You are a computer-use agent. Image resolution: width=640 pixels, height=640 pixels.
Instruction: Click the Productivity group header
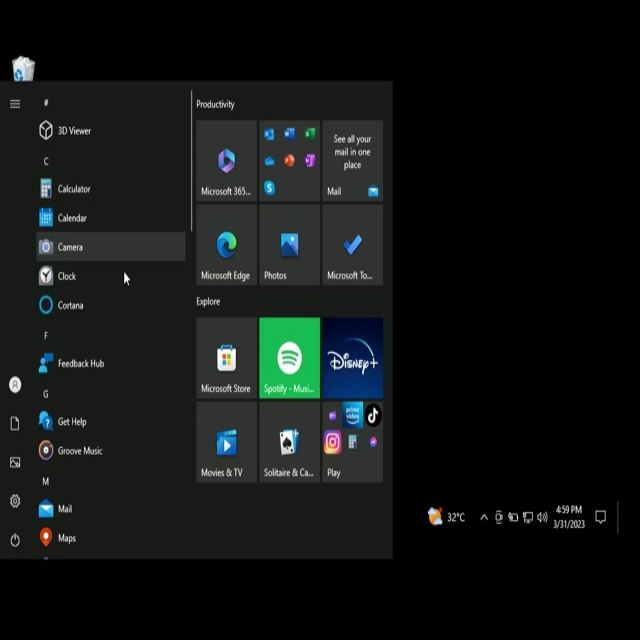[x=216, y=104]
